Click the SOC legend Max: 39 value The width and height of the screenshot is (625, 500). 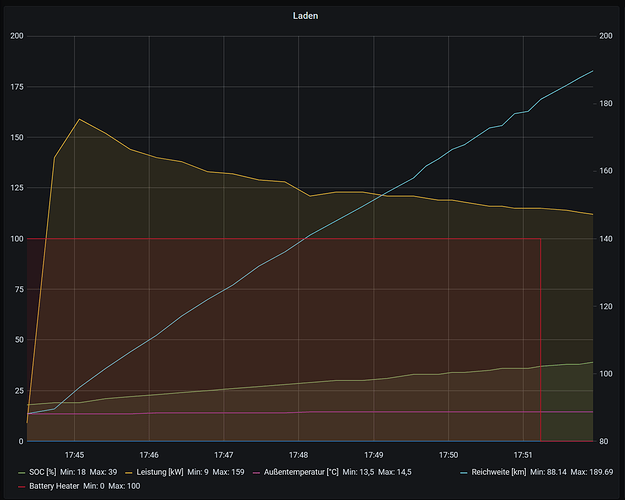click(x=103, y=472)
